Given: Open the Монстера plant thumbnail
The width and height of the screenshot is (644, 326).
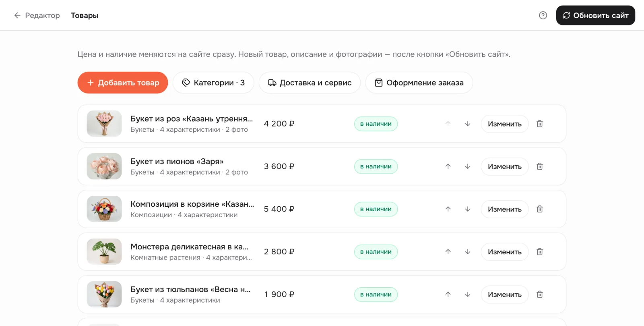Looking at the screenshot, I should coord(104,252).
